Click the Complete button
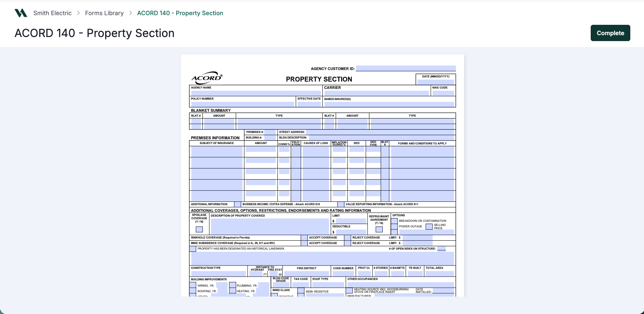644x314 pixels. point(610,33)
